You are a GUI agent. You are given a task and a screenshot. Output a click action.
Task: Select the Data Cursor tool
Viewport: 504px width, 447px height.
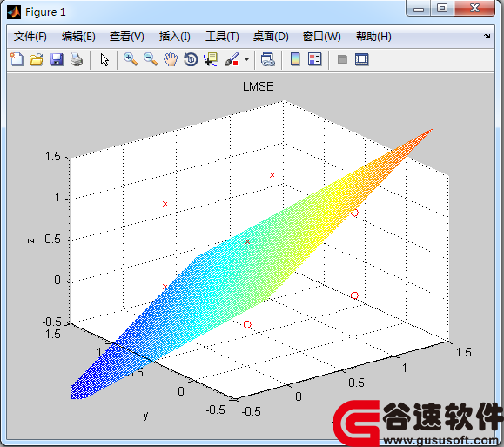pos(211,59)
